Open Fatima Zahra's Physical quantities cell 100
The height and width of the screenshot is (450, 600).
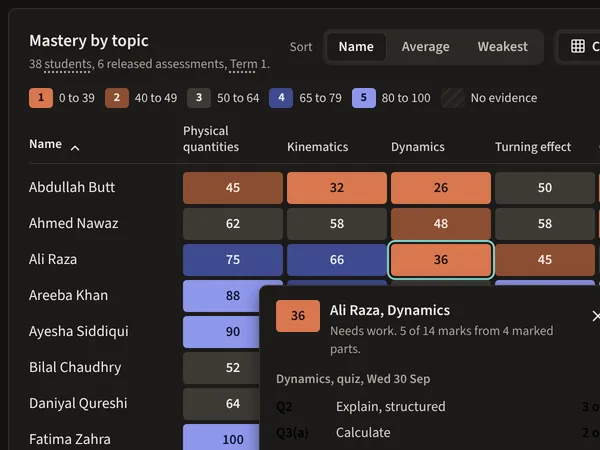pyautogui.click(x=221, y=437)
